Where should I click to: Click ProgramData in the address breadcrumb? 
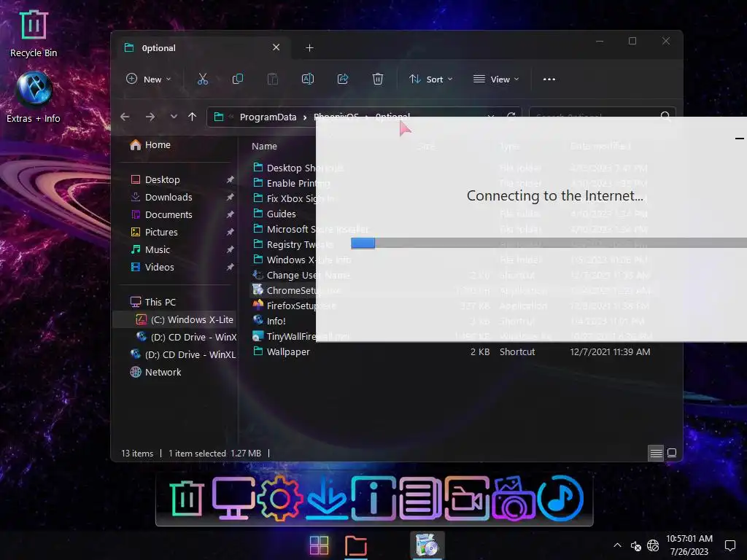pyautogui.click(x=268, y=117)
